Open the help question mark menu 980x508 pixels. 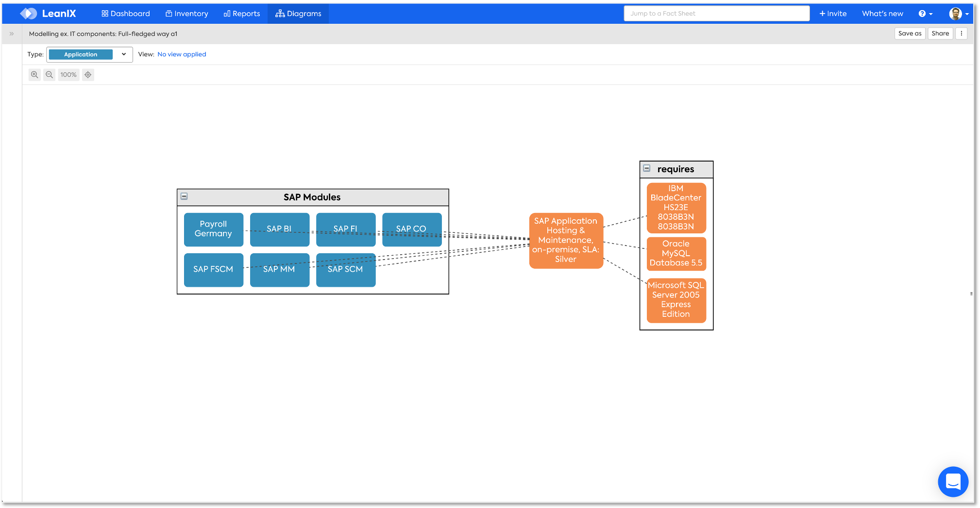coord(925,14)
